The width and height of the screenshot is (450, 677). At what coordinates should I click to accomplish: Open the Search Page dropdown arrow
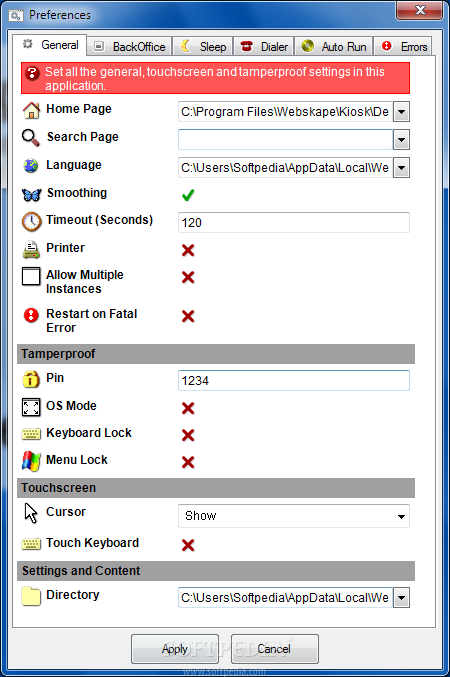[x=401, y=139]
